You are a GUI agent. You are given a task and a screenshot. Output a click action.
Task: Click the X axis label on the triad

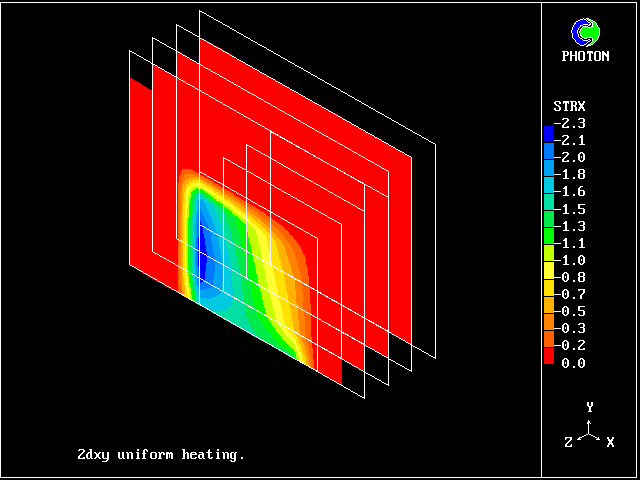610,442
